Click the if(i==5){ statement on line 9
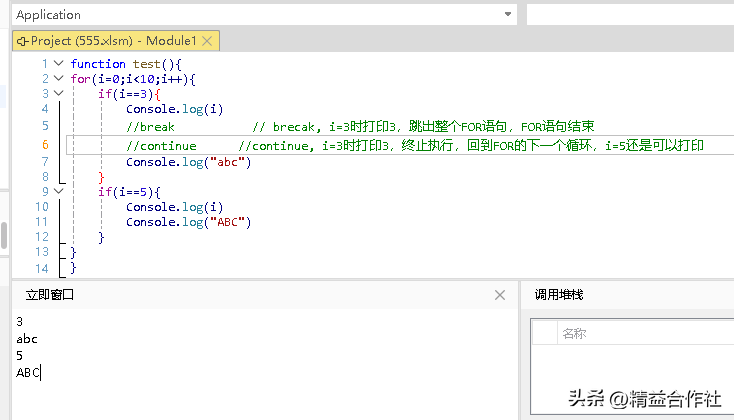Screen dimensions: 734x420 click(x=129, y=192)
